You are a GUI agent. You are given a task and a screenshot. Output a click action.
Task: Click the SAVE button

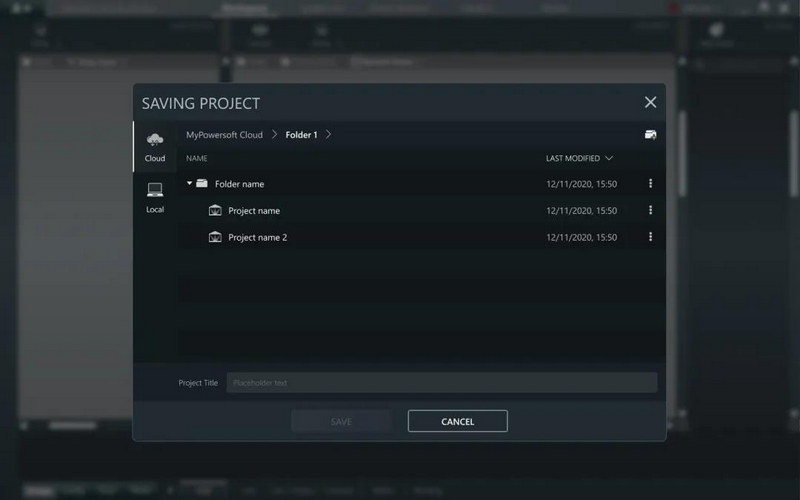[x=341, y=421]
